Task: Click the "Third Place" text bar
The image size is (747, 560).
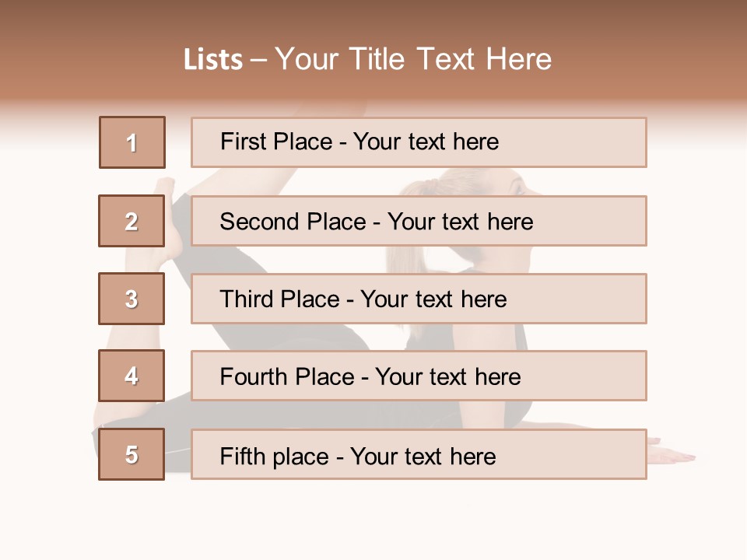Action: (419, 299)
